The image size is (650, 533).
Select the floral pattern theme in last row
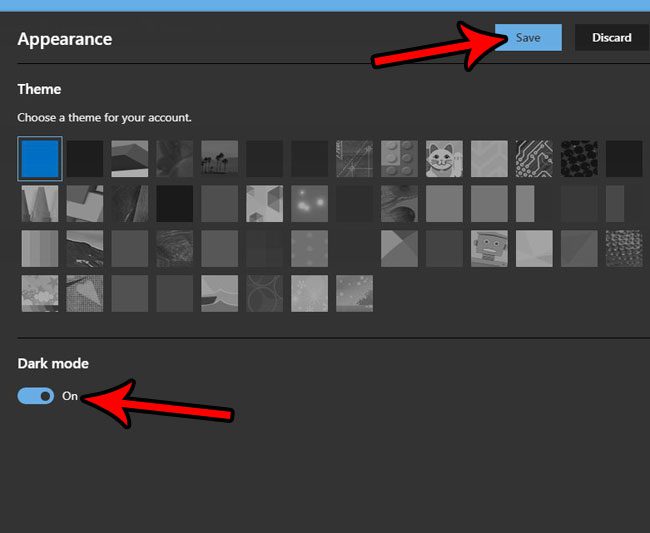(x=40, y=293)
